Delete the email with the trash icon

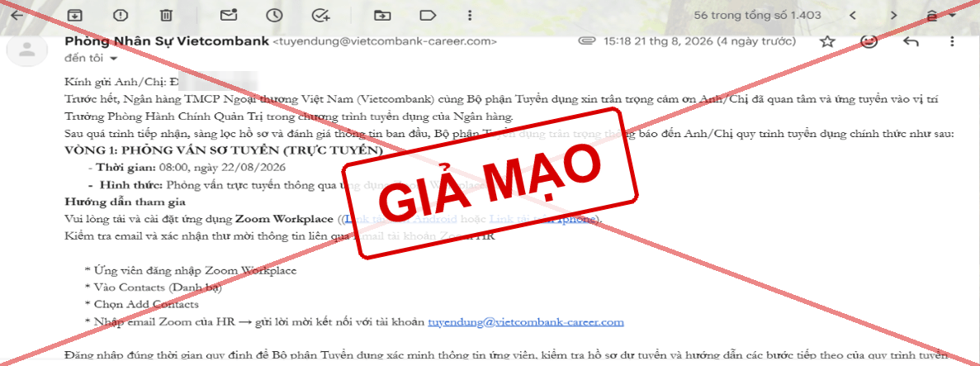click(x=166, y=14)
